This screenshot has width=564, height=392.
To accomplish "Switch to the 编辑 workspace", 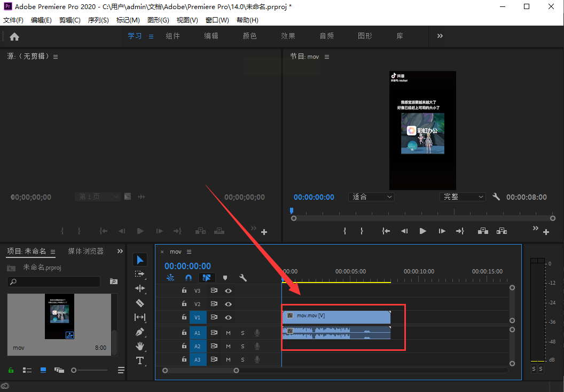I will 211,36.
